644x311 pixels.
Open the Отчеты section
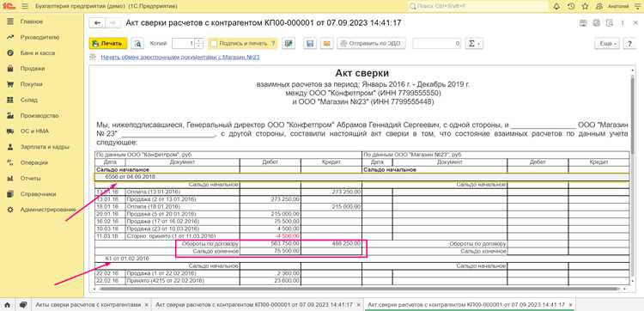pos(30,179)
